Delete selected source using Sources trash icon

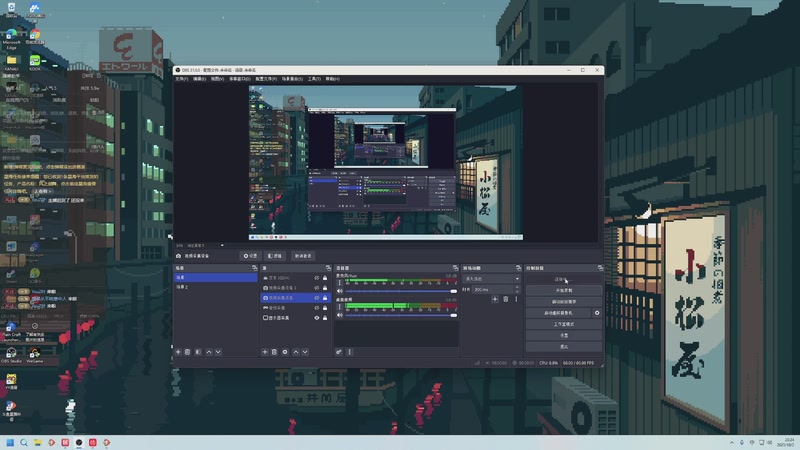pyautogui.click(x=274, y=352)
